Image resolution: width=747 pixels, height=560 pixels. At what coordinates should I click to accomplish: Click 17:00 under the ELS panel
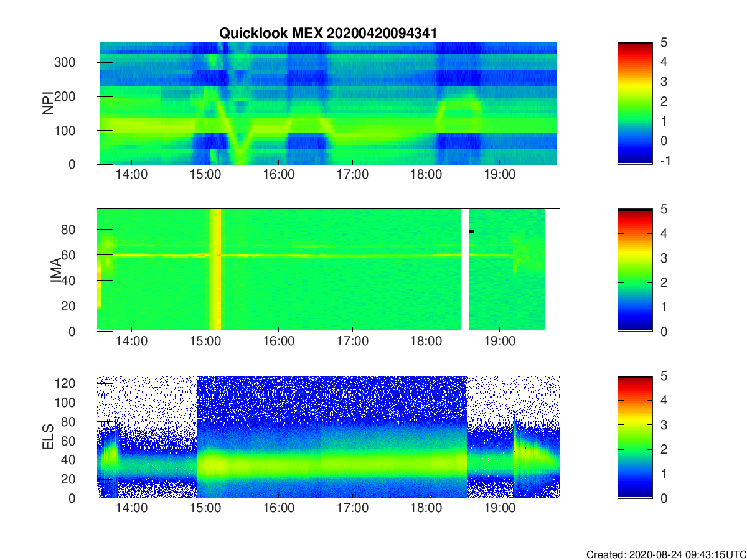point(352,508)
